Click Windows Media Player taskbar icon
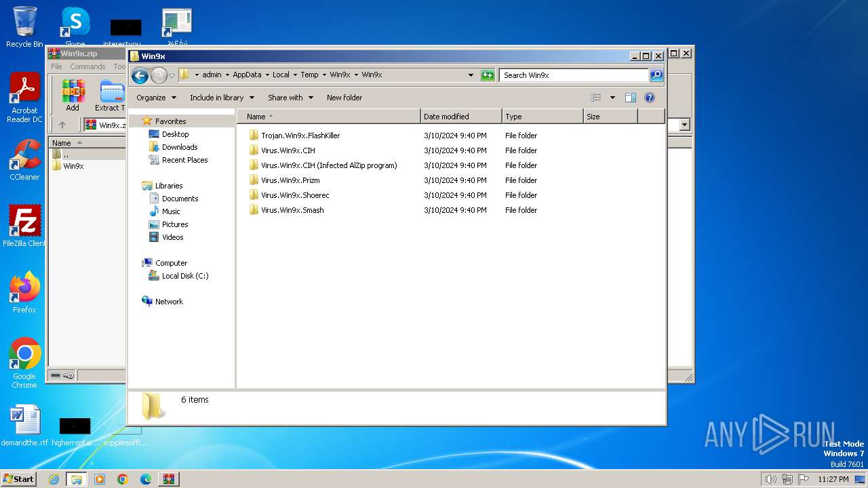868x488 pixels. click(x=100, y=479)
